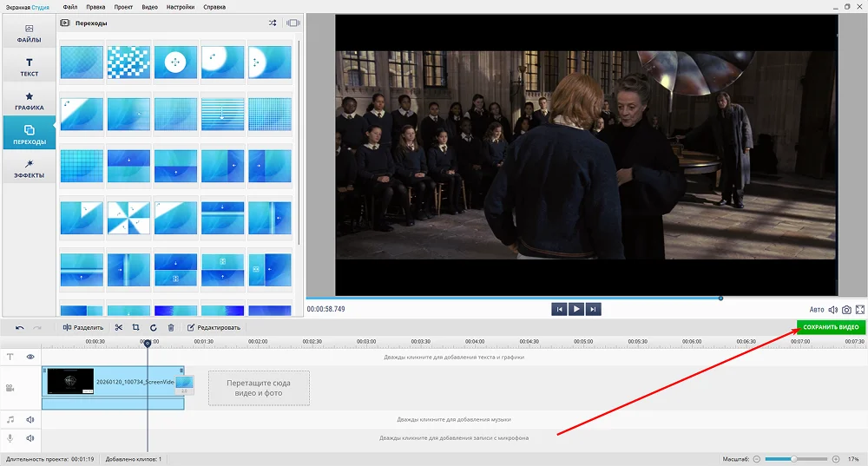This screenshot has height=466, width=868.
Task: Click the Масштаб zoom slider handle
Action: point(794,459)
